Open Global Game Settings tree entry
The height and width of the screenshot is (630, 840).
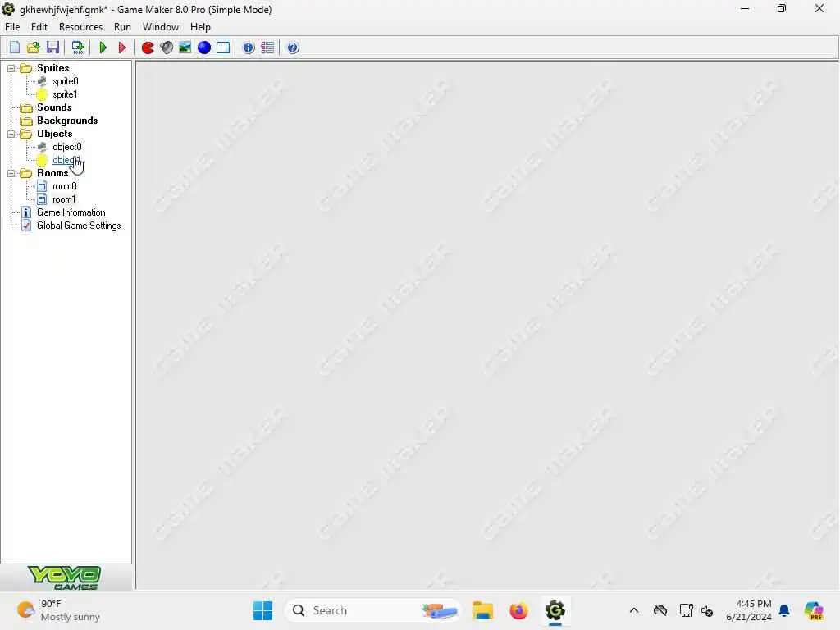coord(79,226)
